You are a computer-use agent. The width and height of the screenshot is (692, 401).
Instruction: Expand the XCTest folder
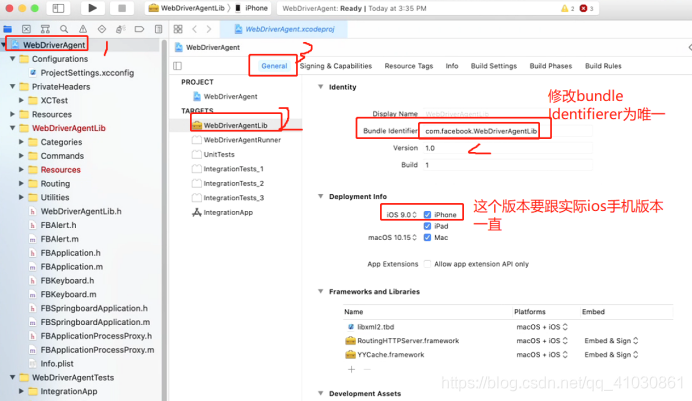tap(21, 100)
